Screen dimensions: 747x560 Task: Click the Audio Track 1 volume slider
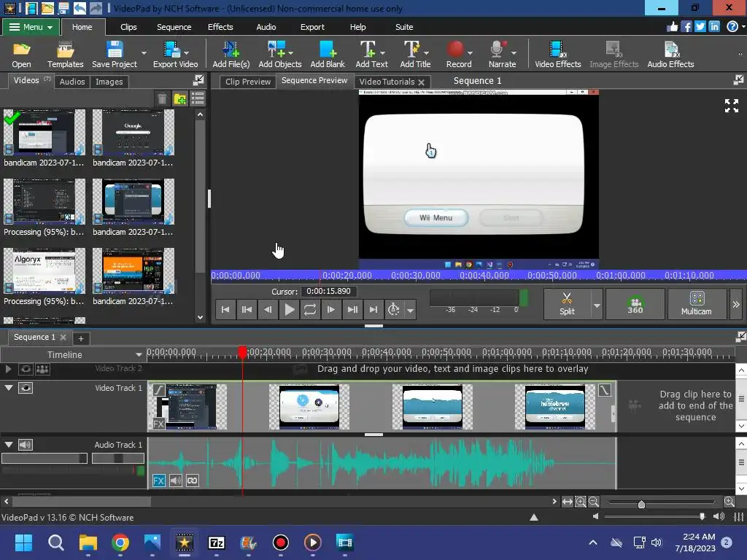point(44,458)
